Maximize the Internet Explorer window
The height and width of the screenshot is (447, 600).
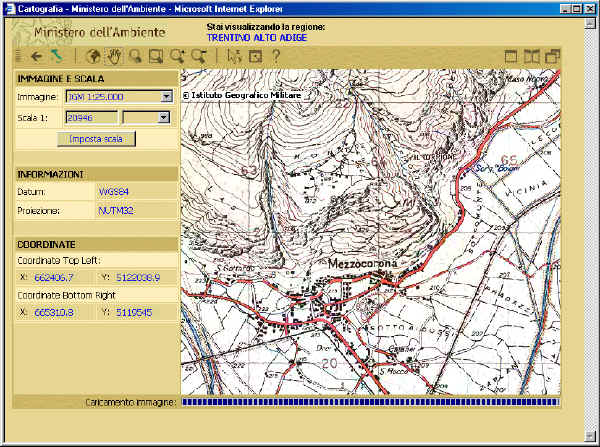pyautogui.click(x=576, y=8)
